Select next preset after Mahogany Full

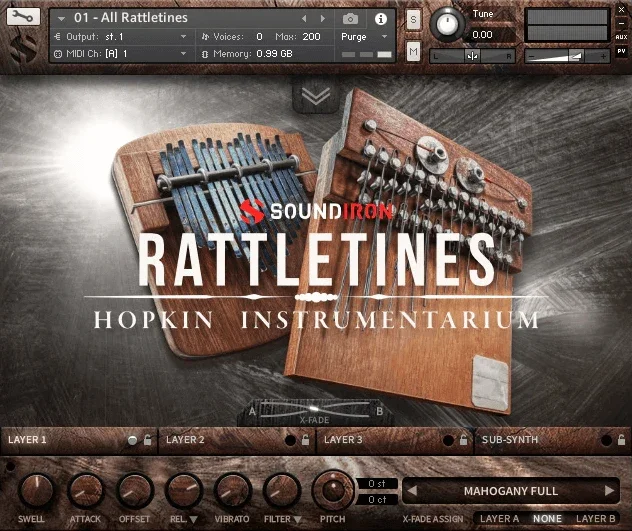[x=609, y=491]
